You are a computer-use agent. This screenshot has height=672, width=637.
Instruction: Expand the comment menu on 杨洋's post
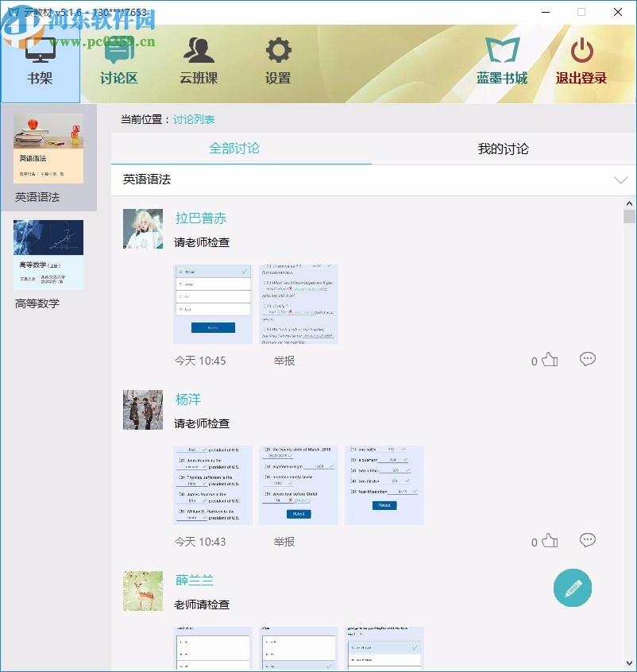[x=588, y=540]
